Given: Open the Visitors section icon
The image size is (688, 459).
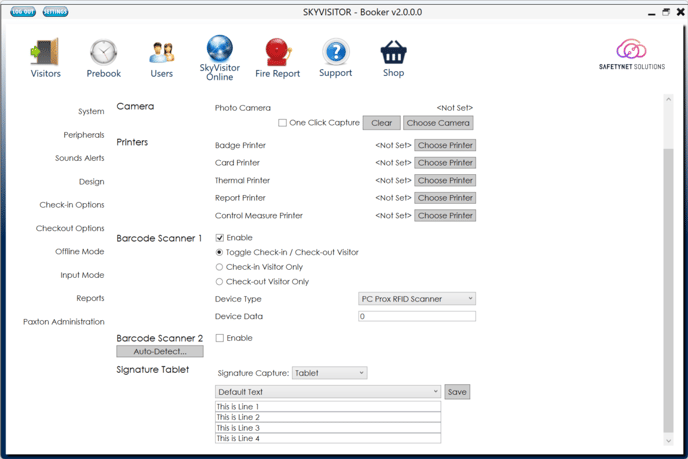Looking at the screenshot, I should [45, 53].
